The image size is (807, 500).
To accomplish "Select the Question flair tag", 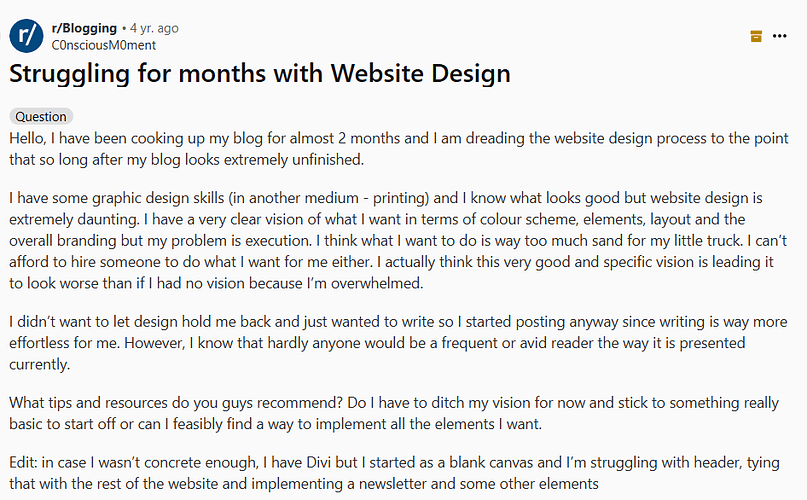I will point(41,116).
